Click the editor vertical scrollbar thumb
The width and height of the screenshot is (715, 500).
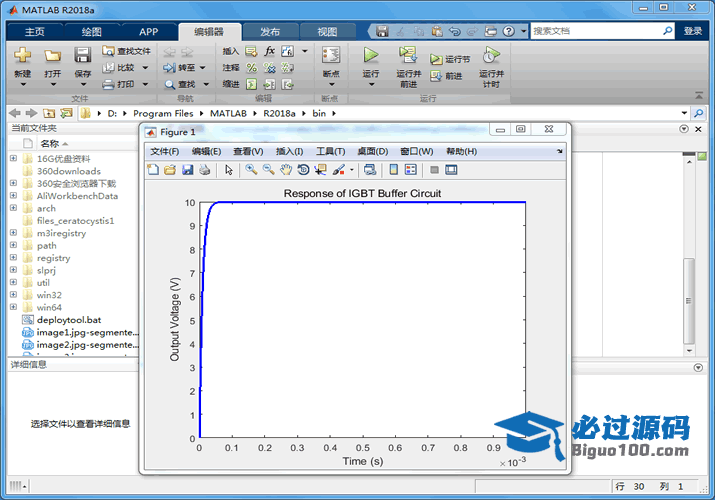click(689, 301)
